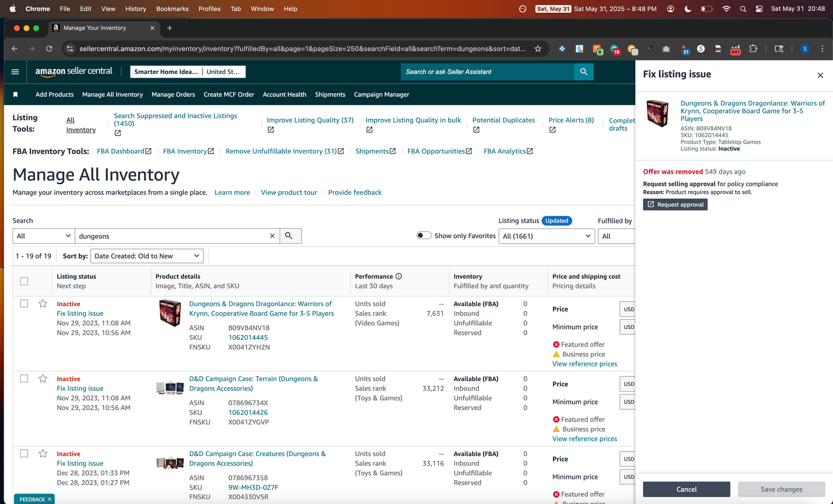This screenshot has width=833, height=504.
Task: Go to Account Health in nav bar
Action: tap(284, 95)
